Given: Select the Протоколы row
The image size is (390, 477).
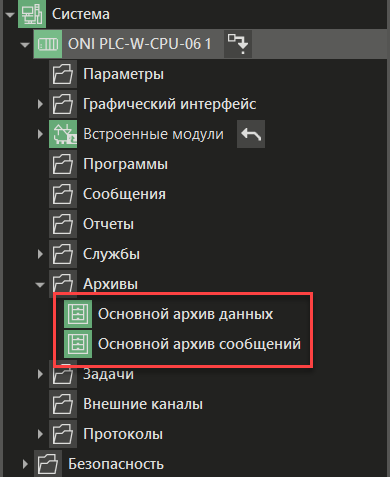Looking at the screenshot, I should [123, 434].
